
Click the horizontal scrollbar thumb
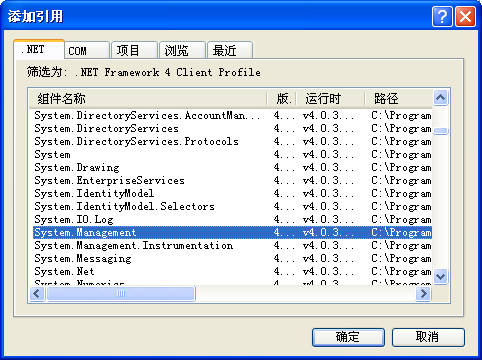(x=121, y=294)
